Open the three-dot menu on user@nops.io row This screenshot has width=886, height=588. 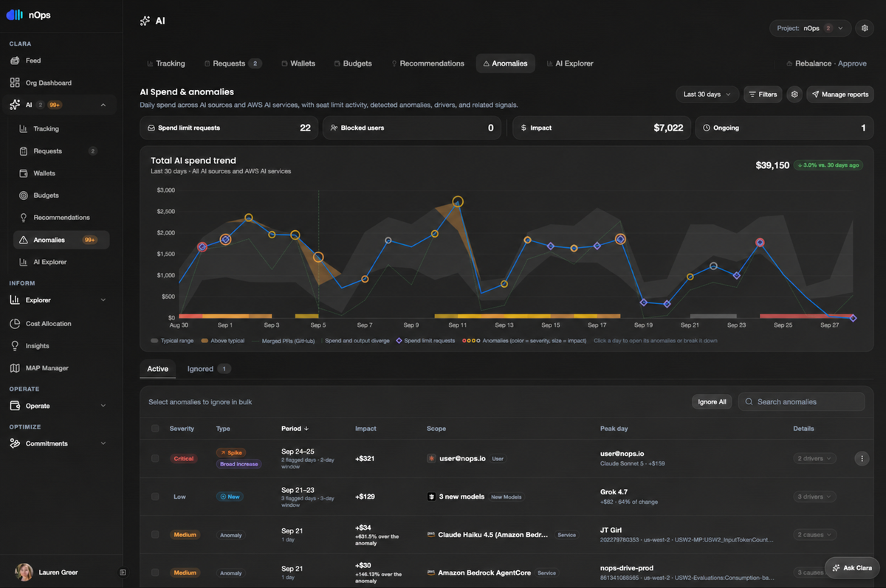coord(861,458)
